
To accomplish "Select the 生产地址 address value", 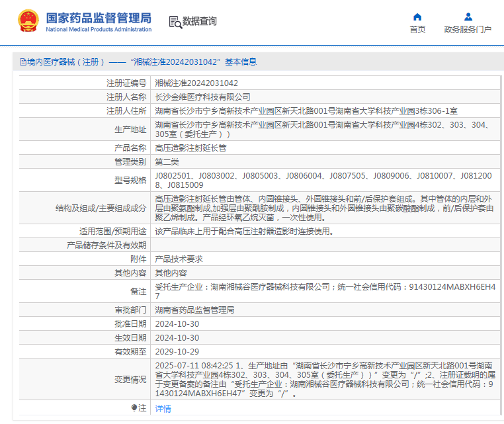I will pos(323,129).
